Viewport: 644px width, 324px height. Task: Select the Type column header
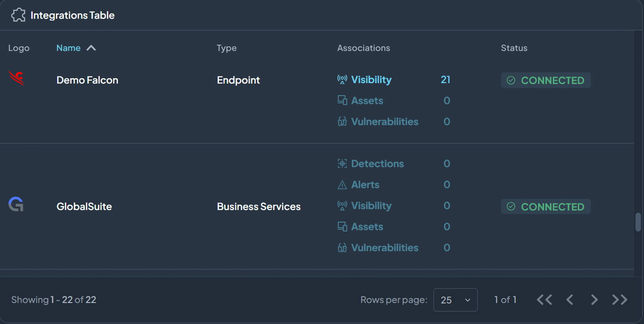point(227,48)
